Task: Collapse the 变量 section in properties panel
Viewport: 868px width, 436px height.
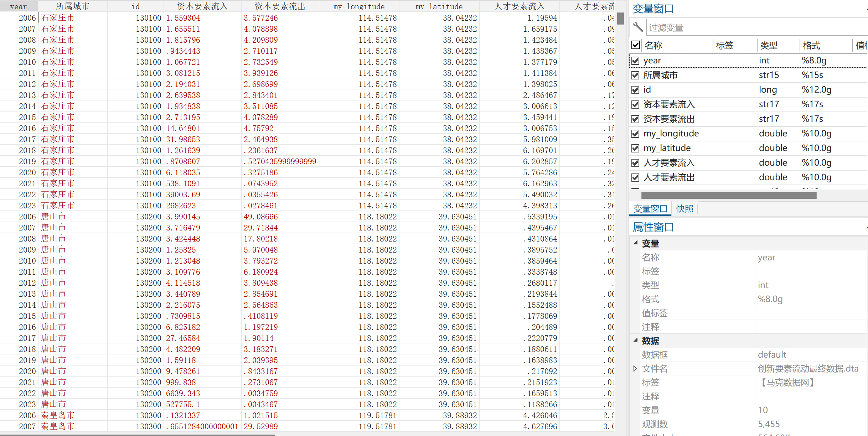Action: [635, 243]
